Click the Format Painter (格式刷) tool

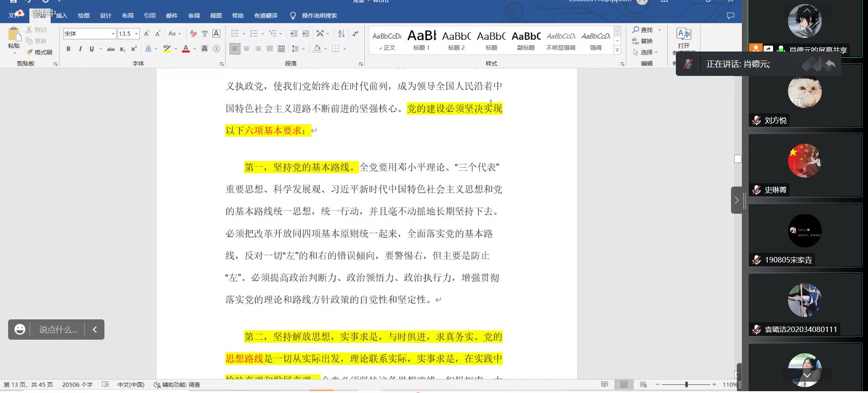(x=39, y=52)
